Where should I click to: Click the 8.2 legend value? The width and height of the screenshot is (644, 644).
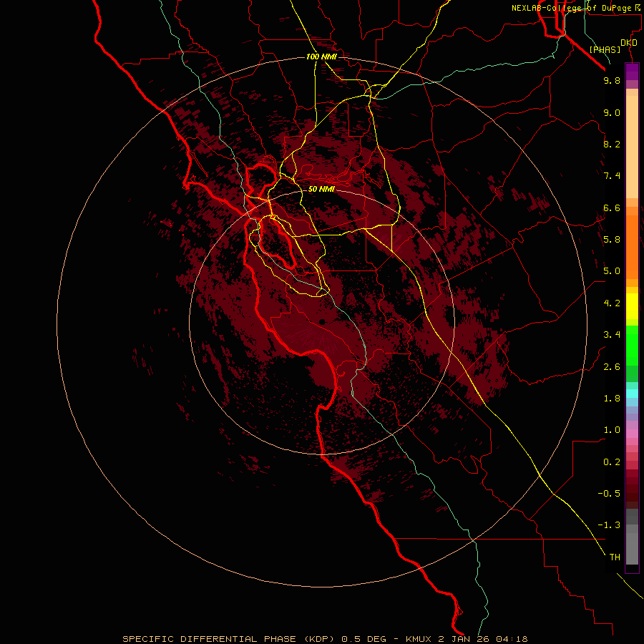click(612, 144)
